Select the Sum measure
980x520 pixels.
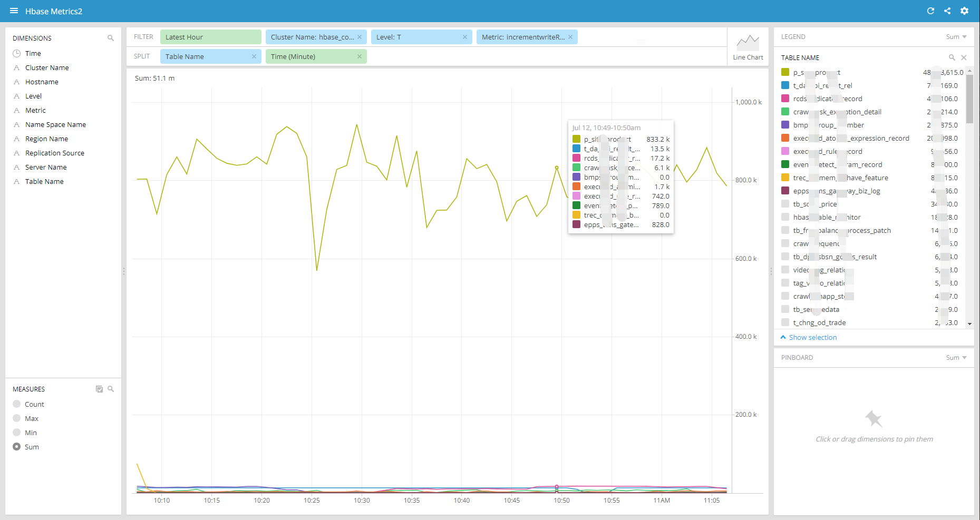coord(17,447)
